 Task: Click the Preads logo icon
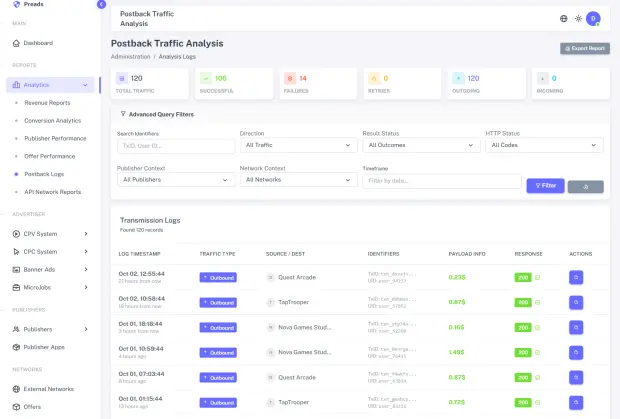click(16, 4)
